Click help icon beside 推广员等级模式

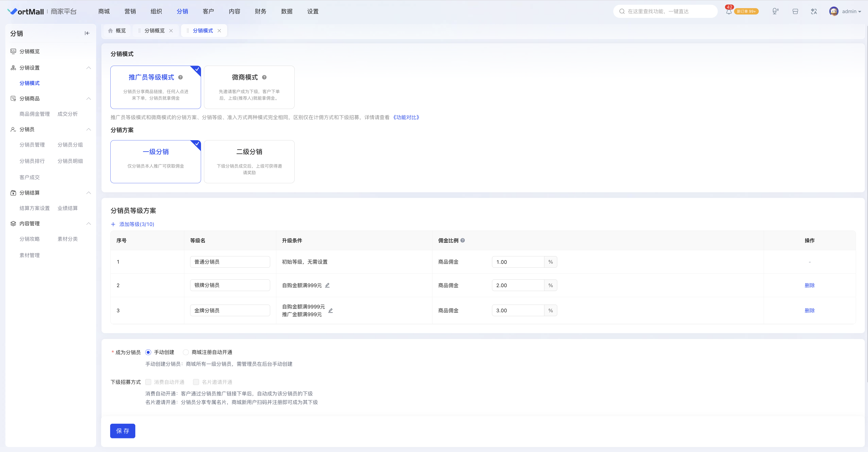click(x=181, y=77)
